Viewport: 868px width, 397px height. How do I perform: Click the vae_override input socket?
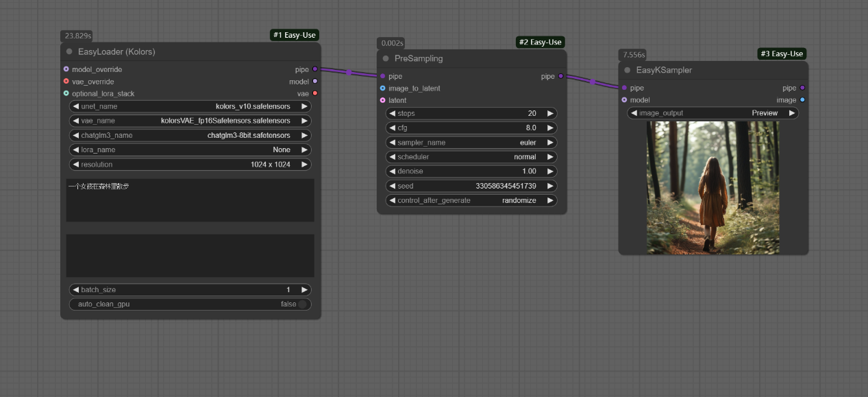pos(66,82)
